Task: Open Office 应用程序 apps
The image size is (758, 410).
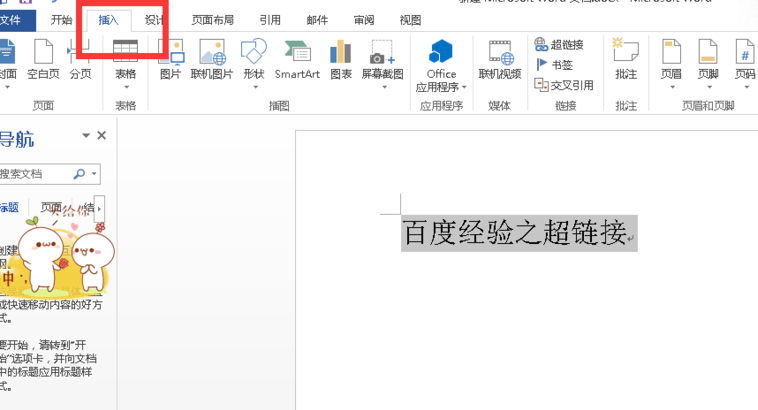Action: tap(441, 66)
